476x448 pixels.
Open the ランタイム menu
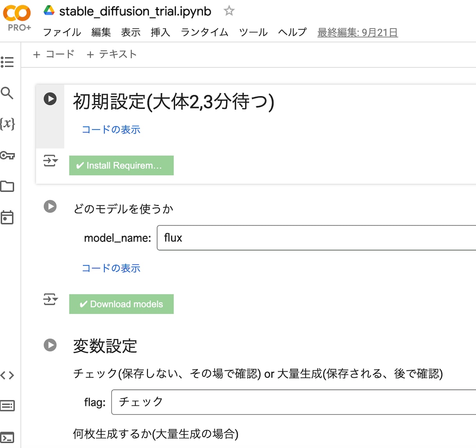[204, 32]
